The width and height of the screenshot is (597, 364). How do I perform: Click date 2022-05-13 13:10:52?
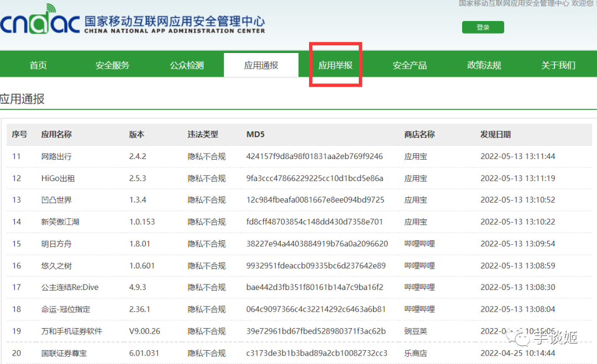click(x=518, y=200)
